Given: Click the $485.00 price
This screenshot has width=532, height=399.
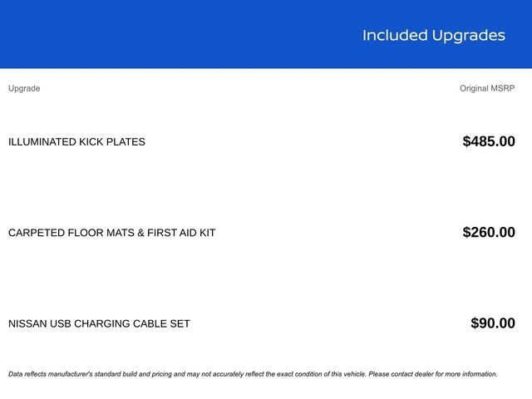Looking at the screenshot, I should pos(489,141).
